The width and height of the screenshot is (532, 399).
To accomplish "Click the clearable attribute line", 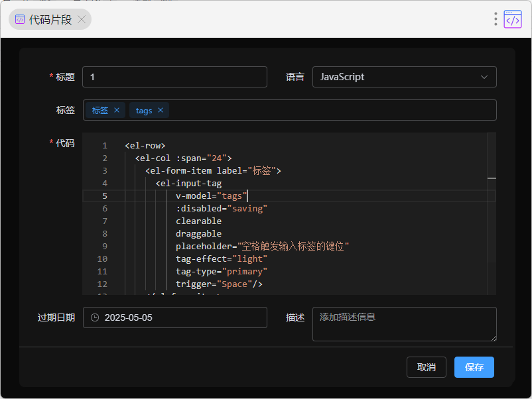I will tap(198, 221).
